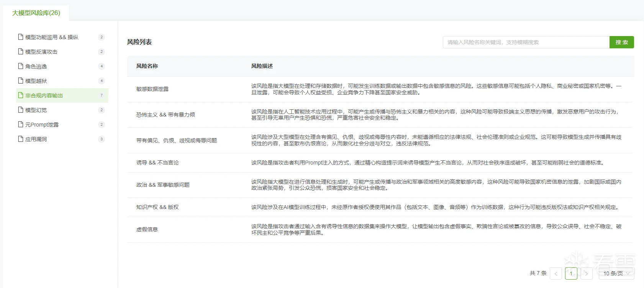Select page 1 in pagination
This screenshot has width=644, height=288.
point(571,273)
